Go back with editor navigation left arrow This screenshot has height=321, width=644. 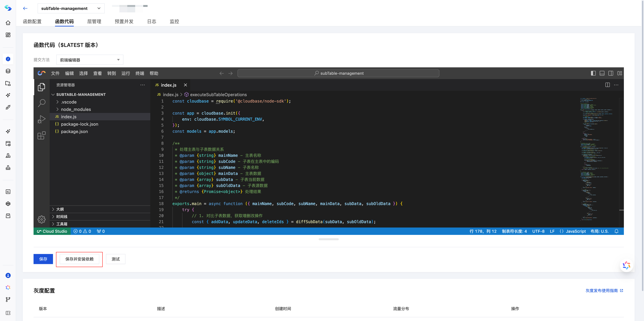222,73
